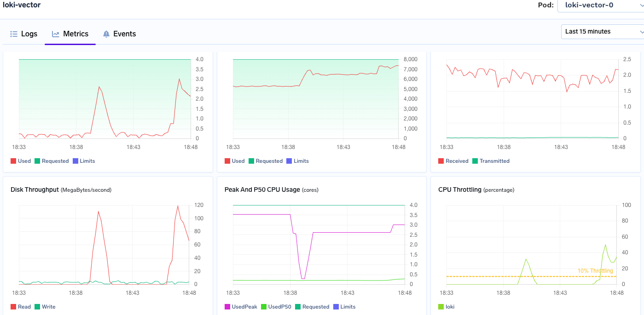Click the Metrics line-chart icon
This screenshot has width=644, height=315.
pyautogui.click(x=55, y=34)
